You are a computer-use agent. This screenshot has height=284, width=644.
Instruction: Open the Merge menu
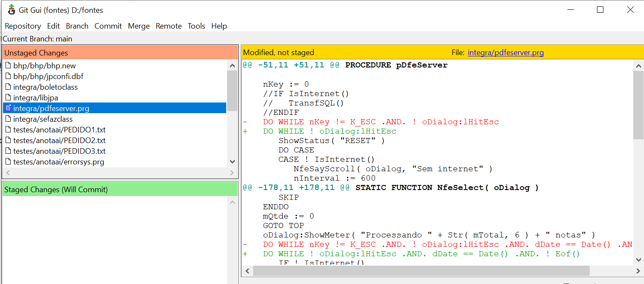[139, 26]
